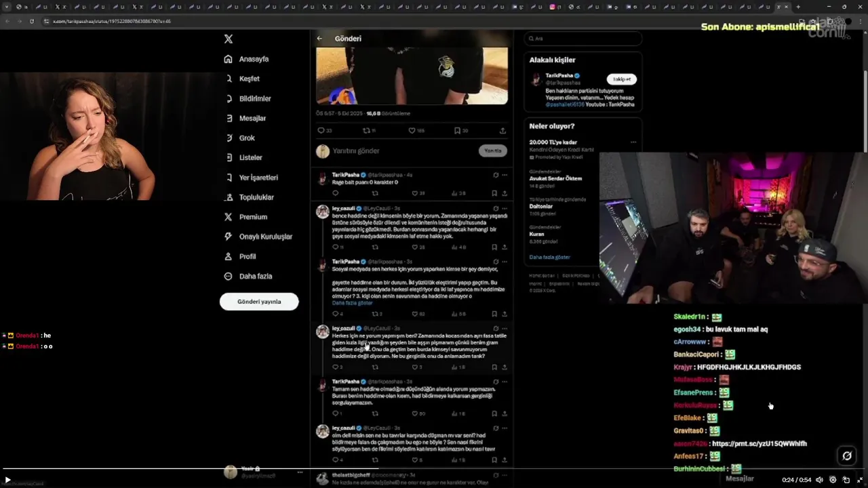Click the share icon on main post

pyautogui.click(x=502, y=131)
